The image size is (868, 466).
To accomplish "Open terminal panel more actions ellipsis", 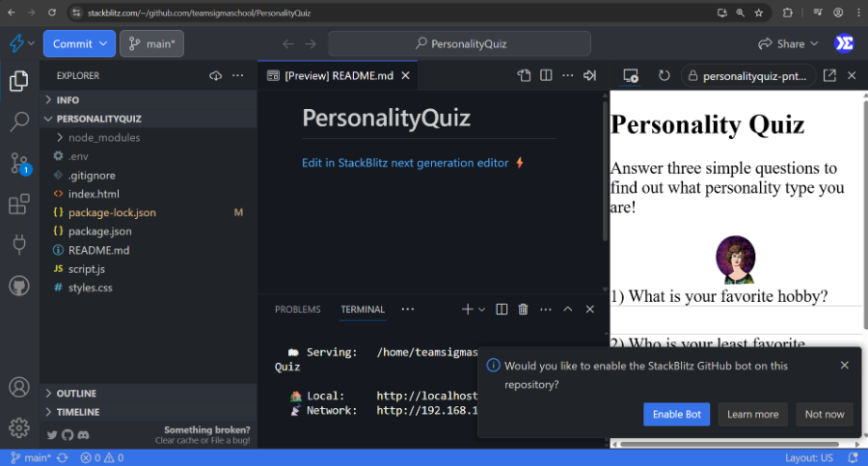I will 545,309.
